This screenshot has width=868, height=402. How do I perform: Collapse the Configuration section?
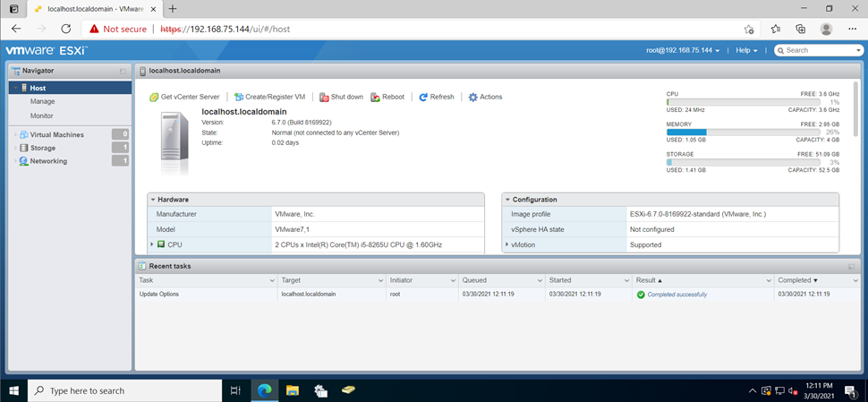pyautogui.click(x=507, y=200)
